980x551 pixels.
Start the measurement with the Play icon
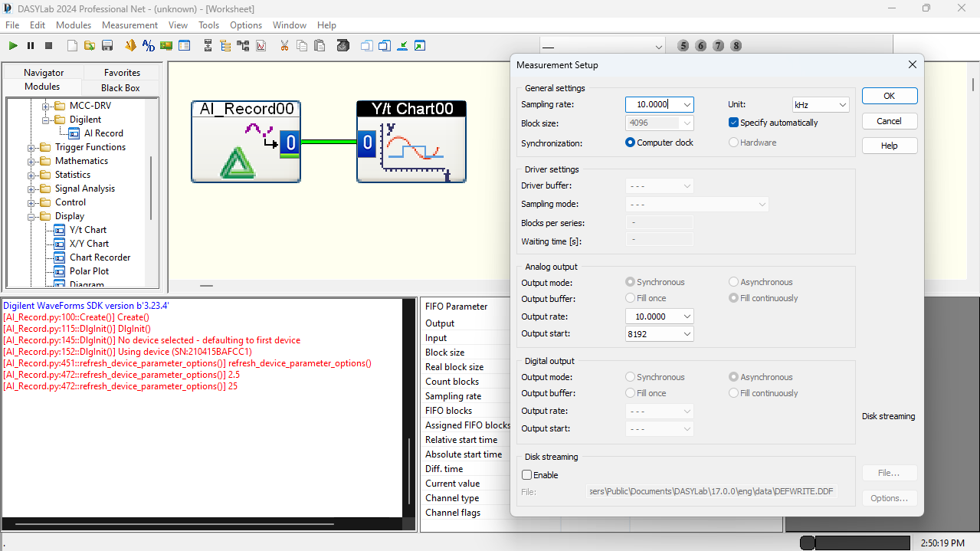[12, 45]
